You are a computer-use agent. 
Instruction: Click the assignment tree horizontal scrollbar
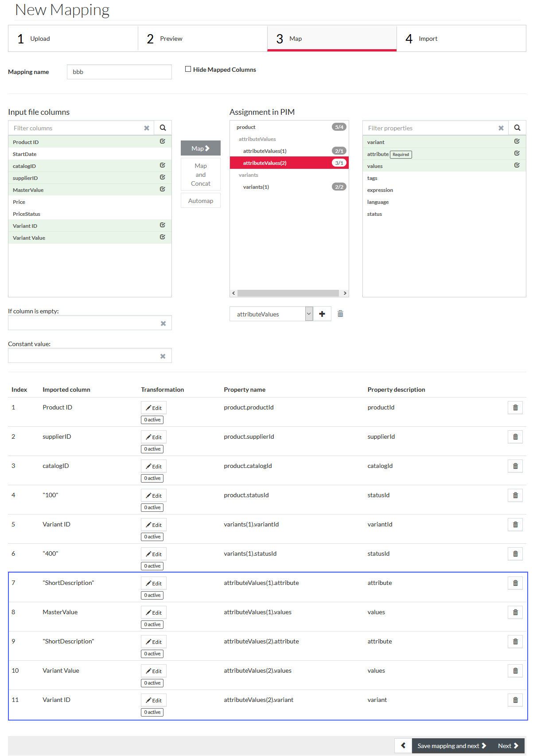click(x=288, y=293)
